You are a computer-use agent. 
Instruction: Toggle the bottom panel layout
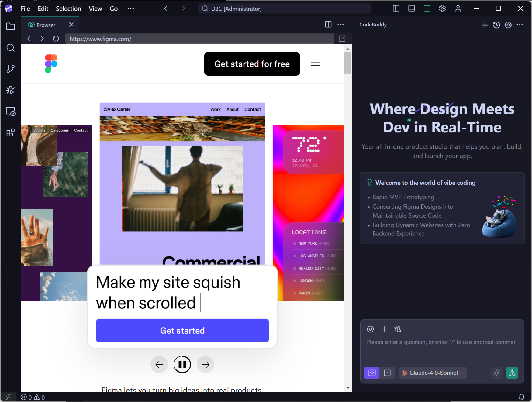tap(412, 9)
